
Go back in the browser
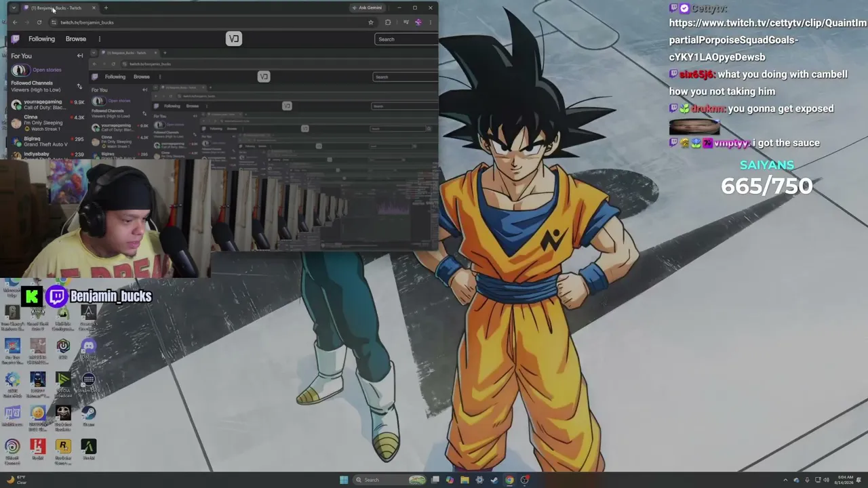coord(15,22)
